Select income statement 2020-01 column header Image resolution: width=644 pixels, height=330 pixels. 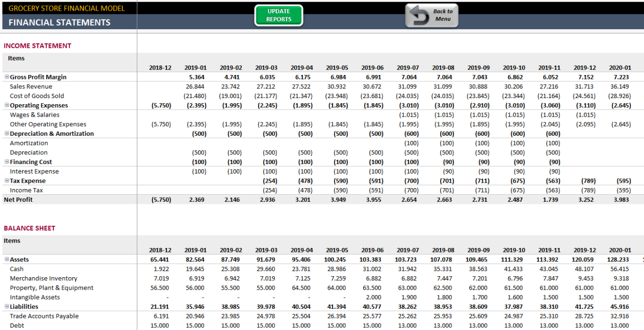click(x=620, y=67)
